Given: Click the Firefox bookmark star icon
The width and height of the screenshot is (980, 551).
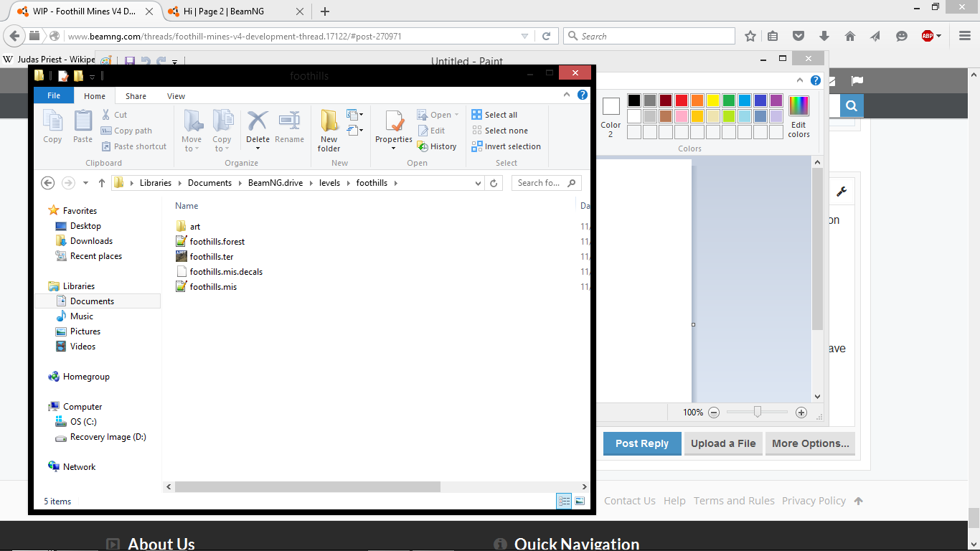Looking at the screenshot, I should point(750,36).
